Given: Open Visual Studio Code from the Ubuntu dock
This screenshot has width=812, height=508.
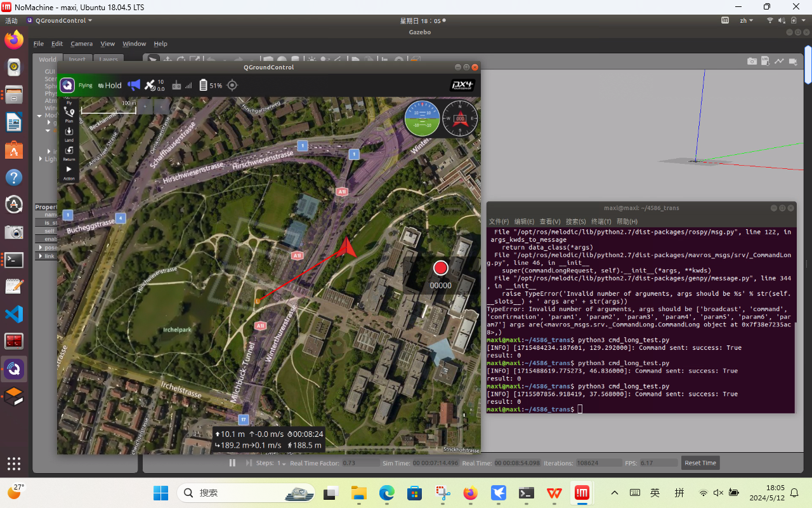Looking at the screenshot, I should coord(14,314).
